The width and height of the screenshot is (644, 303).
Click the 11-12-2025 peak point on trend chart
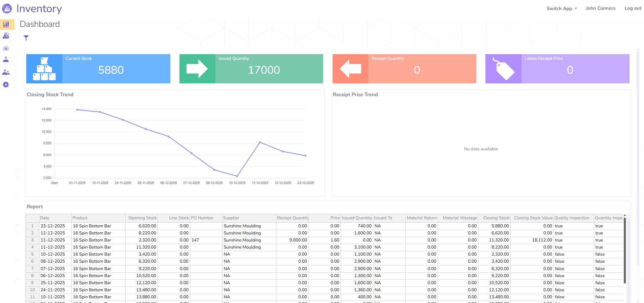[260, 142]
